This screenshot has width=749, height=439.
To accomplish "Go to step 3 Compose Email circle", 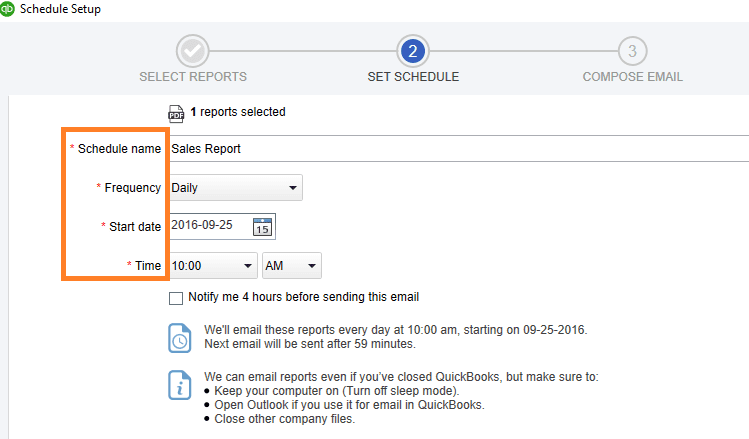I will click(632, 51).
